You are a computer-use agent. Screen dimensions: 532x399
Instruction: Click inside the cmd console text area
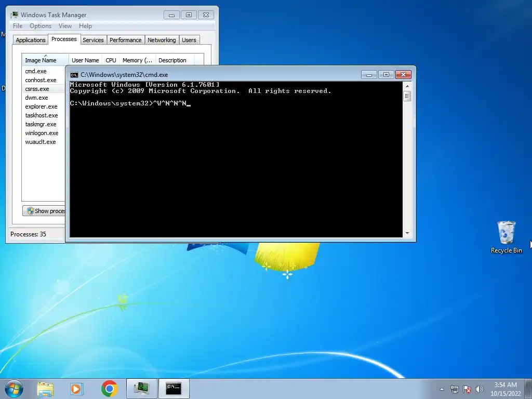point(236,159)
